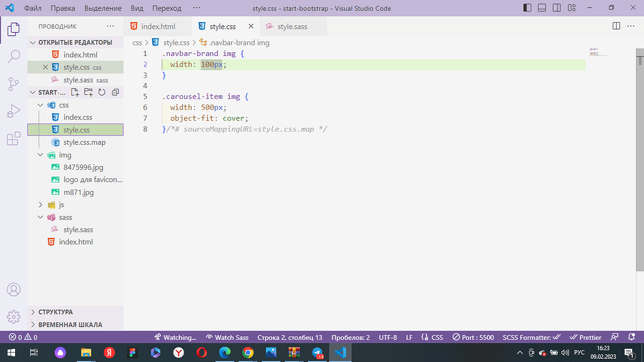Open the Manage settings gear
The height and width of the screenshot is (362, 644).
(13, 317)
